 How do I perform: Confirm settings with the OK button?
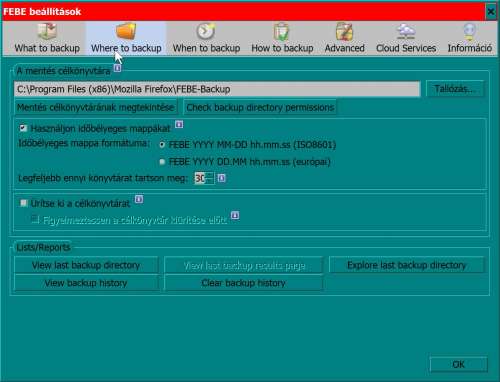458,364
